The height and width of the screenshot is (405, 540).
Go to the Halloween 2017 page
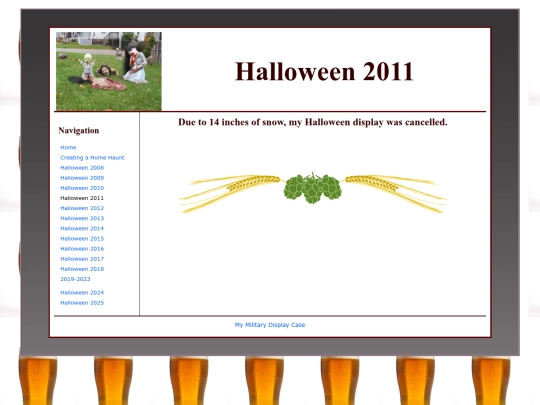point(82,259)
